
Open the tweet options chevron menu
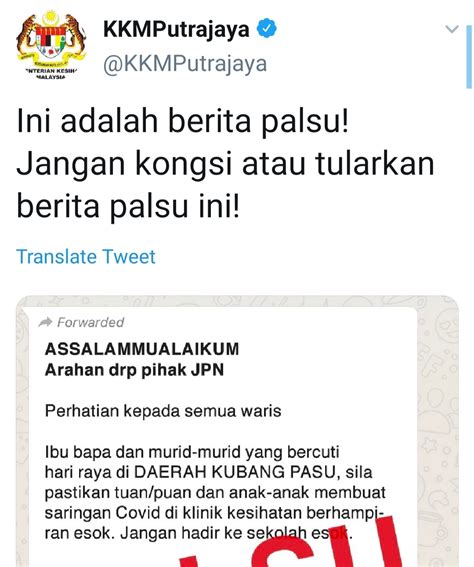coord(452,29)
